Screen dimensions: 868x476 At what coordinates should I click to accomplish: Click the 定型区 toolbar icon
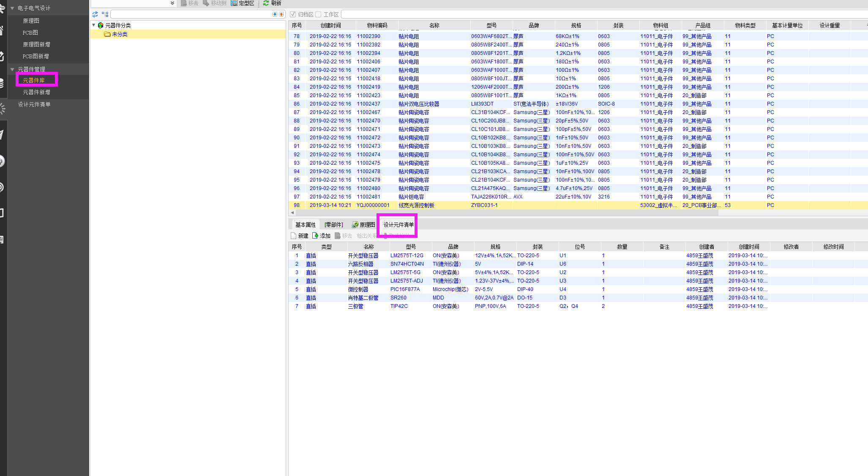click(x=234, y=3)
